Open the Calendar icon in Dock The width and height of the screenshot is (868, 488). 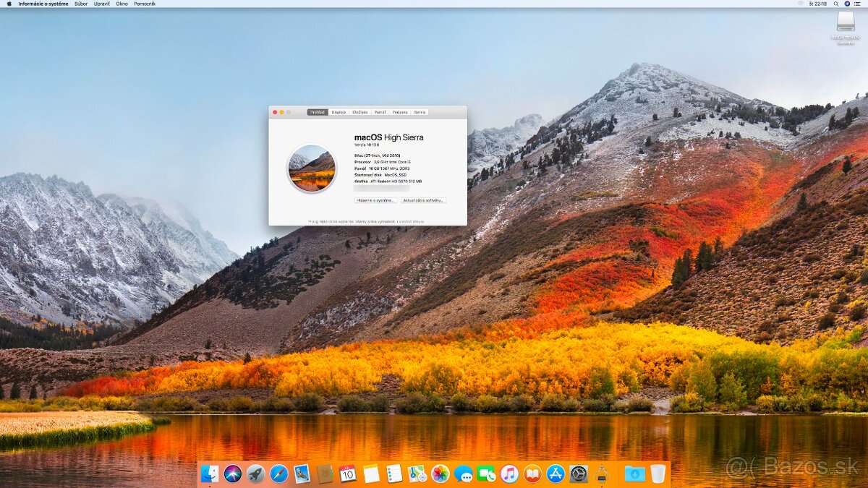tap(348, 474)
